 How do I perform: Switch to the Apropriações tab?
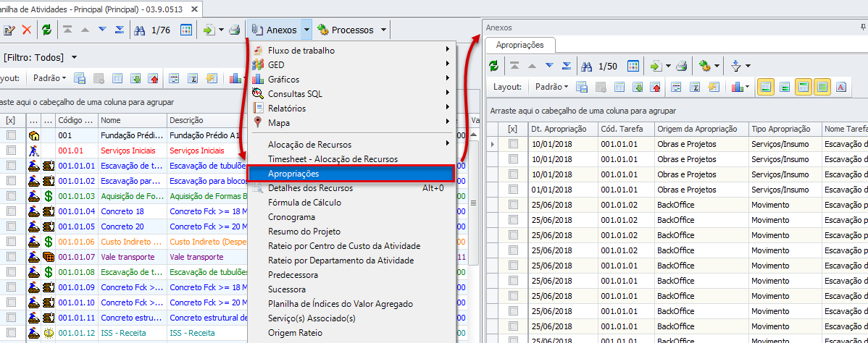click(x=519, y=45)
